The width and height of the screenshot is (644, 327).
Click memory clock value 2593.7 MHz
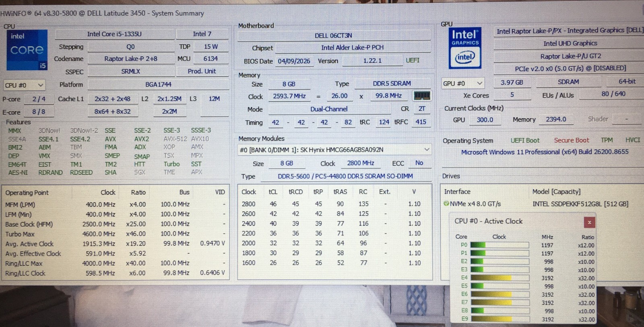tap(289, 96)
